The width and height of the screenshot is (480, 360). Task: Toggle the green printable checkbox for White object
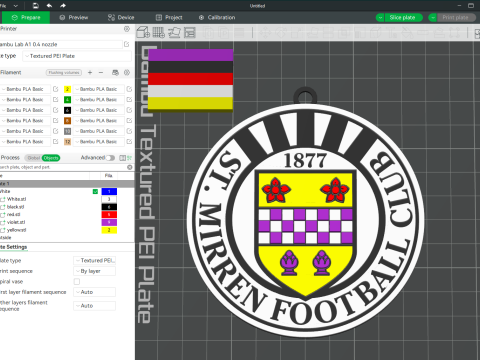(95, 191)
